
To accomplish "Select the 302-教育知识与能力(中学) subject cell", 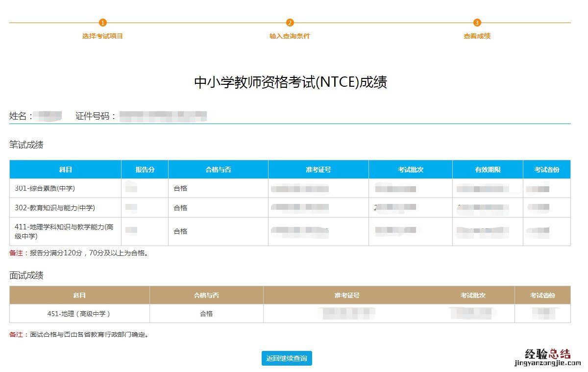I will 55,208.
